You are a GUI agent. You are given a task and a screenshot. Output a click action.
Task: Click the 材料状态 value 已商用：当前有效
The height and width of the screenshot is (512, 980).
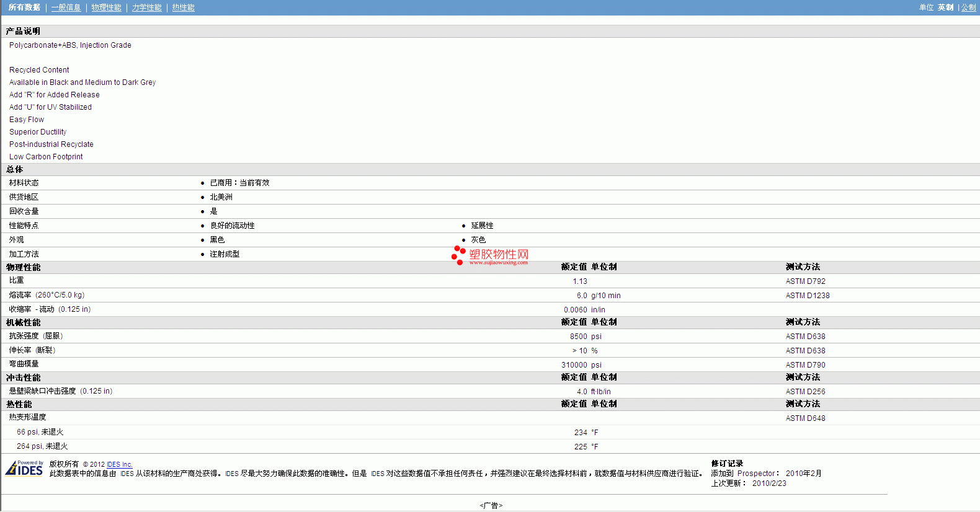(239, 183)
